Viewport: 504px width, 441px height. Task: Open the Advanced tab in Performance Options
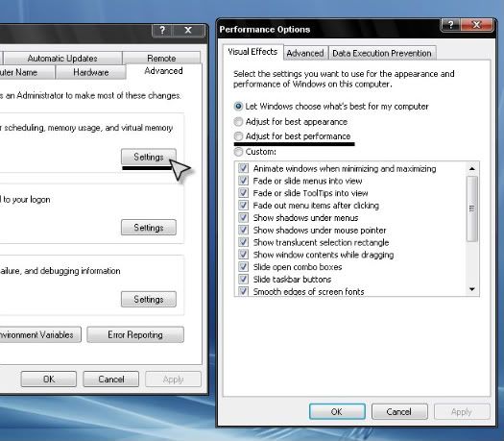[x=305, y=53]
